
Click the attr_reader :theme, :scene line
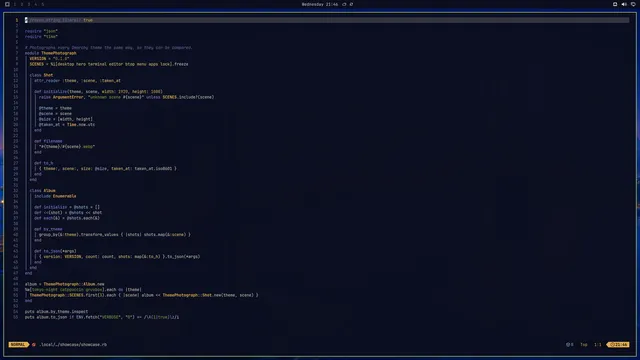pos(77,80)
